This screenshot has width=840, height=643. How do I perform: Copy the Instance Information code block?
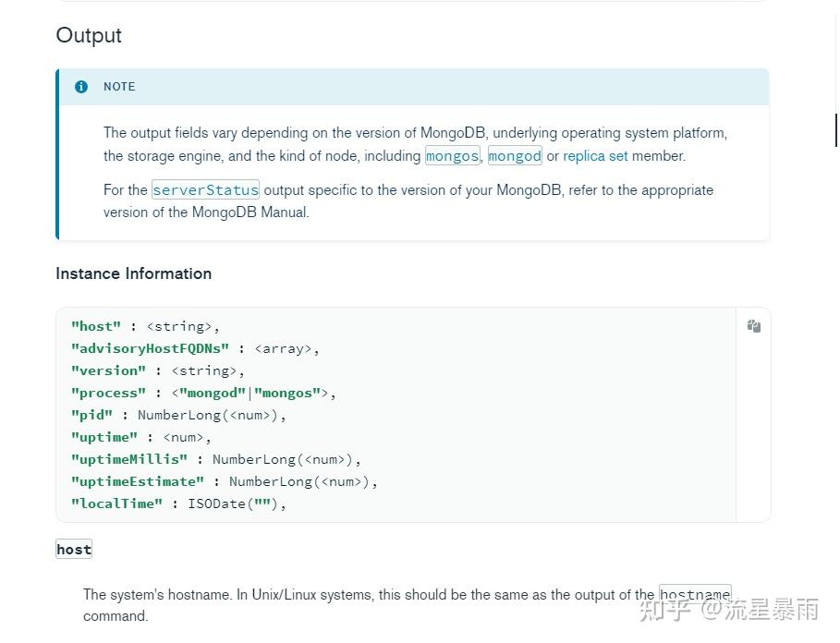click(754, 326)
